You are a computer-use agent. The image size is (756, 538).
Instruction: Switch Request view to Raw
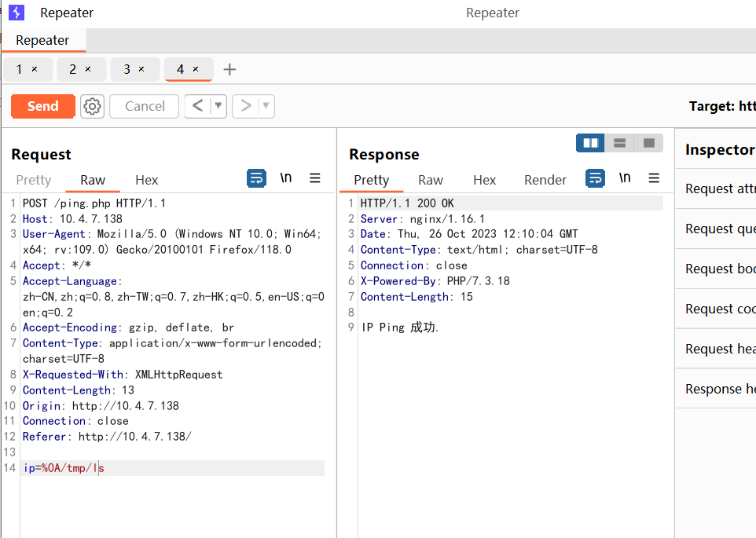[x=93, y=180]
